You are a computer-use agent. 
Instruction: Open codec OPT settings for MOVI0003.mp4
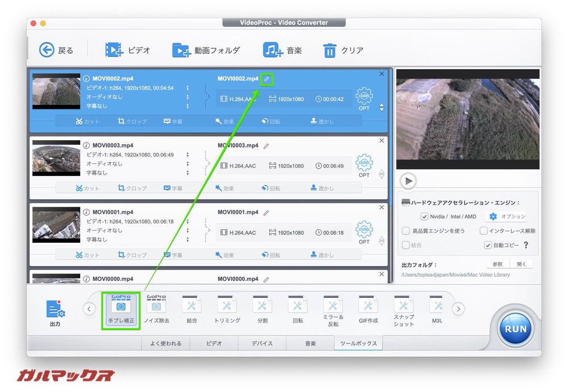coord(364,165)
